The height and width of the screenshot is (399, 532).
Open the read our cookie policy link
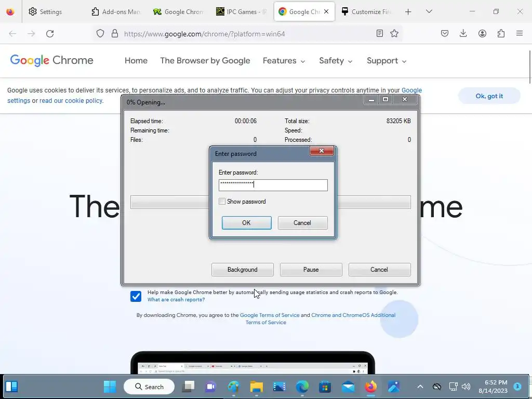tap(71, 101)
